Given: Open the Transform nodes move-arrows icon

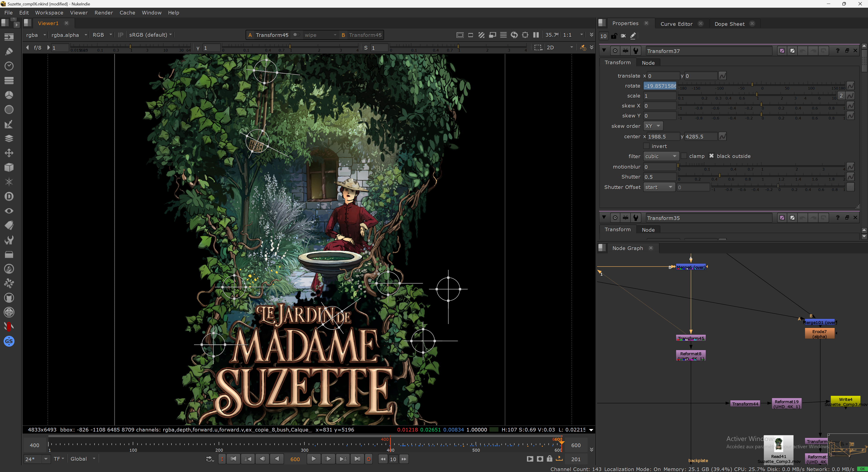Looking at the screenshot, I should pos(9,153).
